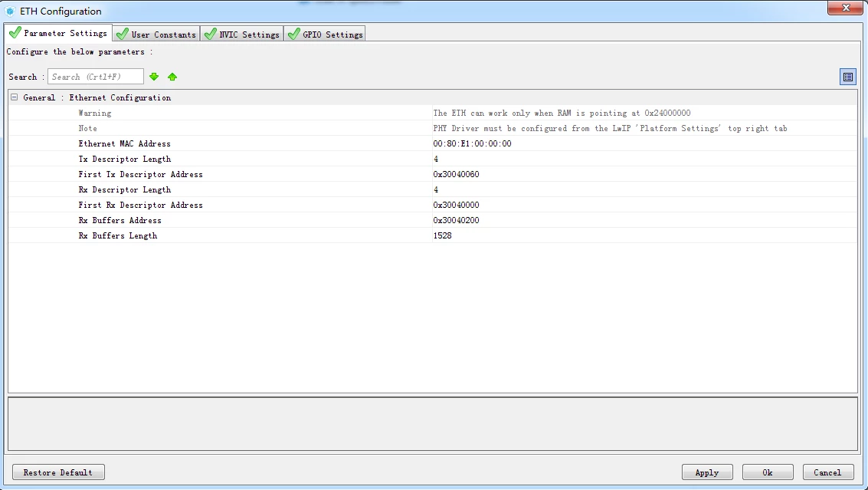Edit the Rx Buffers Length value 1528

pos(442,235)
